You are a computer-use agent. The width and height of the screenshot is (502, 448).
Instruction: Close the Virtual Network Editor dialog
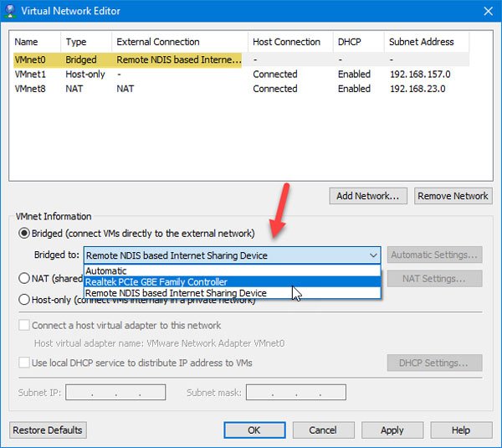pyautogui.click(x=487, y=11)
